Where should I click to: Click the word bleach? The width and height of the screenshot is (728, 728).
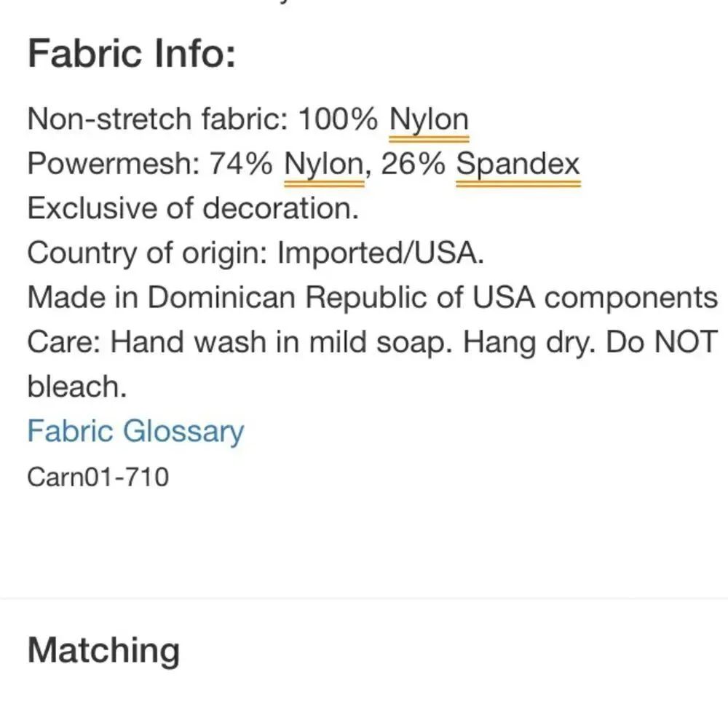tap(77, 387)
